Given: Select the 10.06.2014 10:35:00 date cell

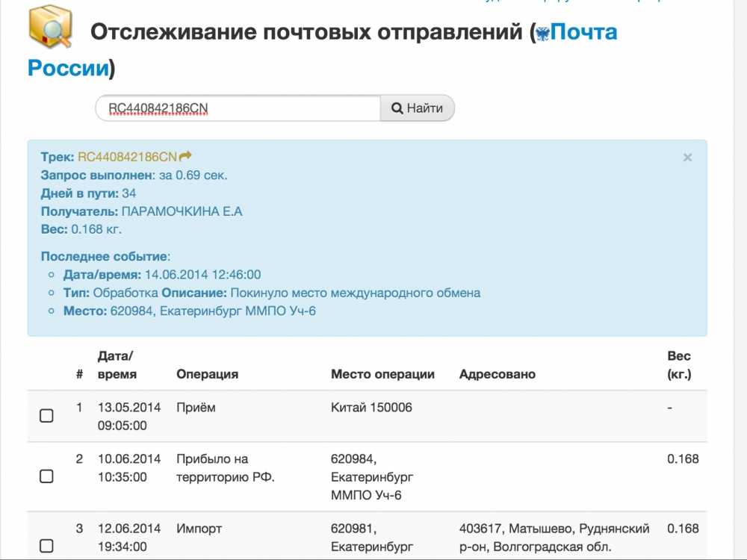Looking at the screenshot, I should point(129,467).
